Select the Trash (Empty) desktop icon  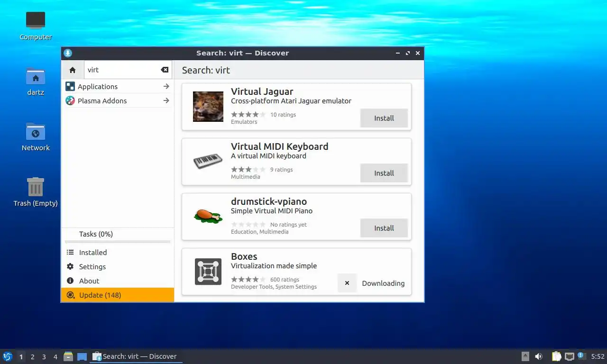click(x=36, y=192)
